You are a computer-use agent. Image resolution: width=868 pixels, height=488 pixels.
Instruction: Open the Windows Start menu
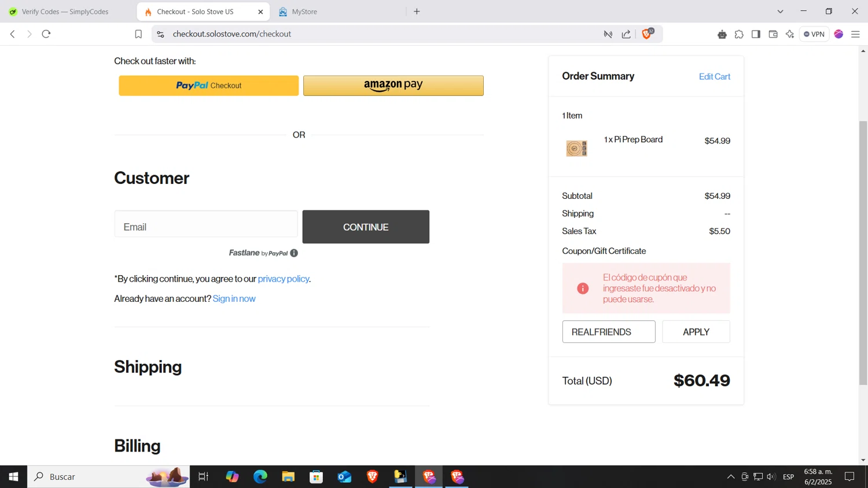[x=13, y=476]
